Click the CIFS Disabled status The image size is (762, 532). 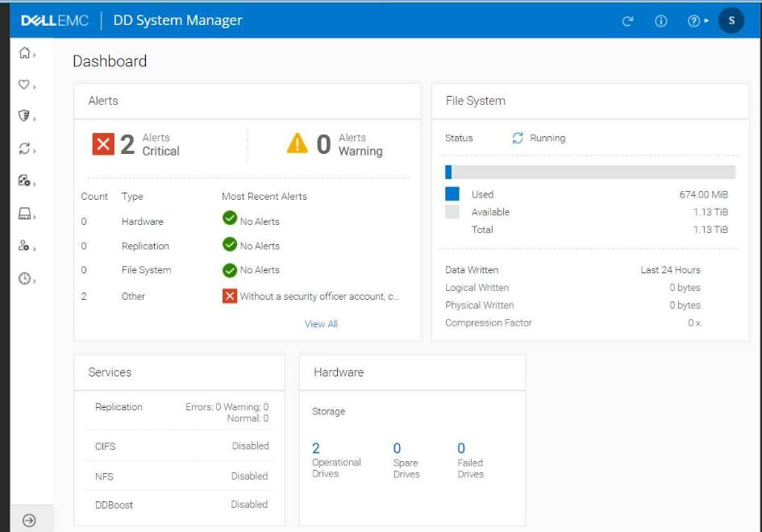pos(250,446)
